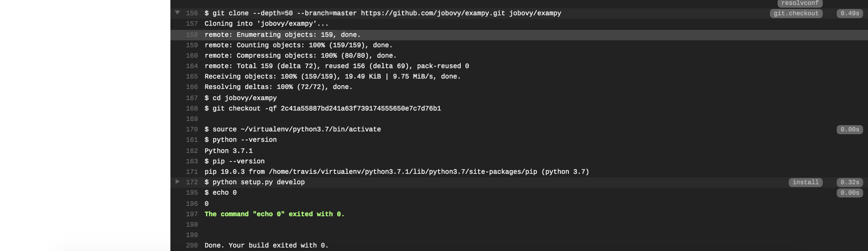Collapse the git clone fold at line 156
Image resolution: width=868 pixels, height=251 pixels.
[x=177, y=13]
